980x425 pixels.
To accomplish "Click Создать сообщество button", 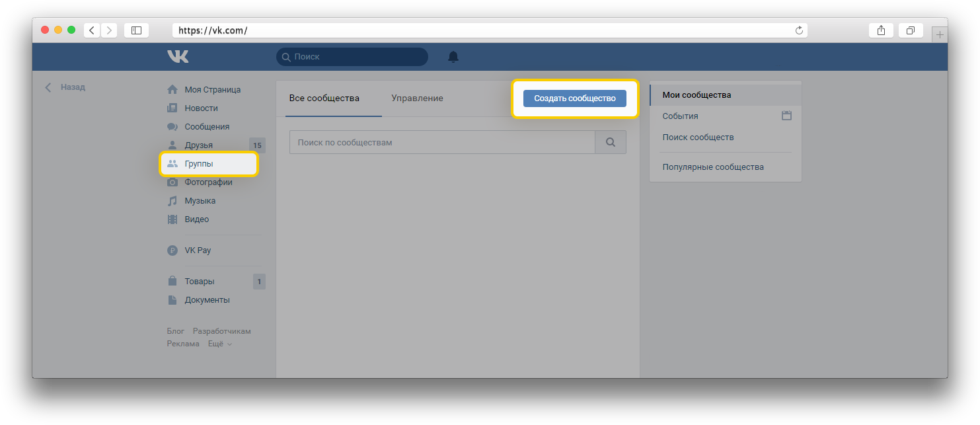I will [x=575, y=98].
